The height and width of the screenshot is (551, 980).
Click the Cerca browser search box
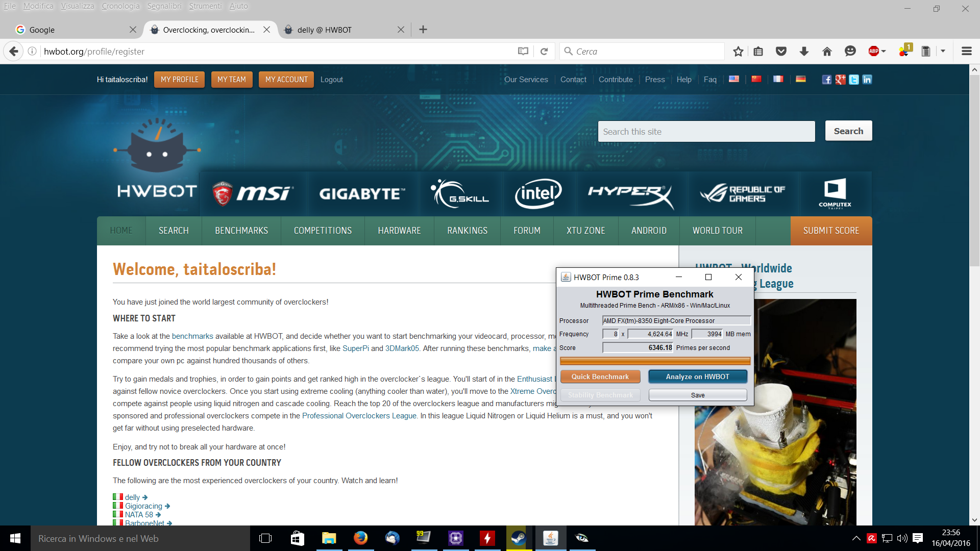(642, 51)
